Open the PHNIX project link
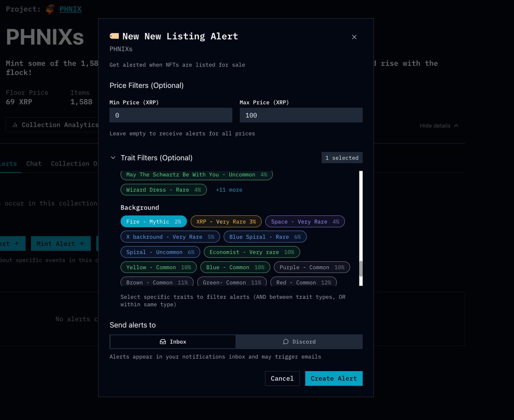Viewport: 514px width, 420px height. click(71, 9)
